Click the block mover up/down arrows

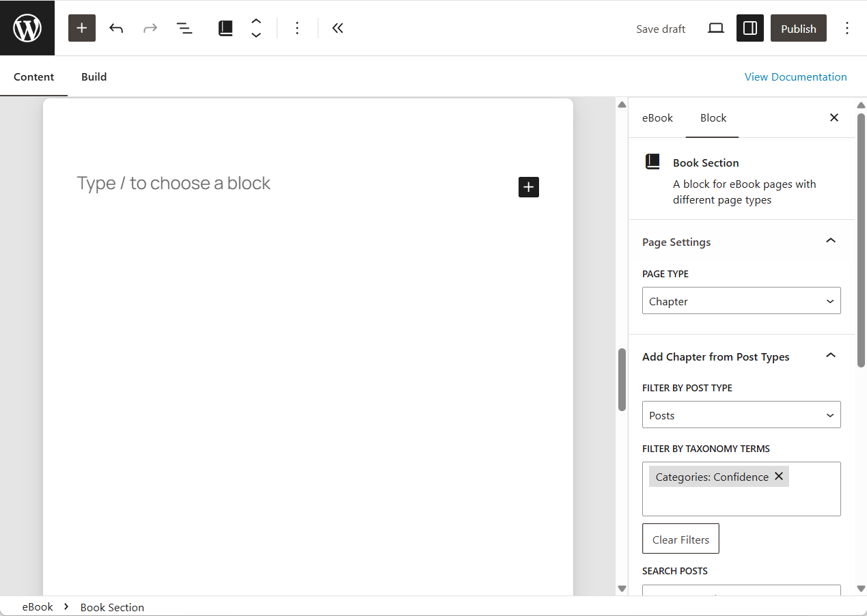[x=256, y=28]
